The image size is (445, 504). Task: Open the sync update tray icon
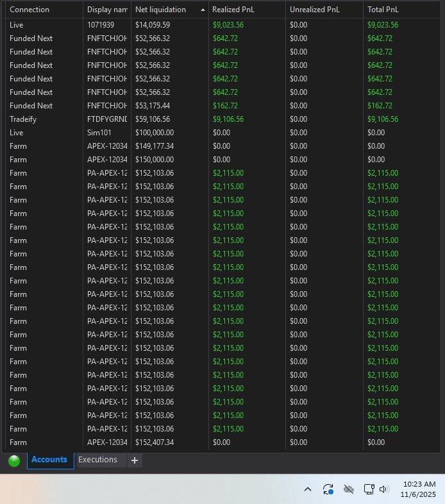click(x=328, y=489)
